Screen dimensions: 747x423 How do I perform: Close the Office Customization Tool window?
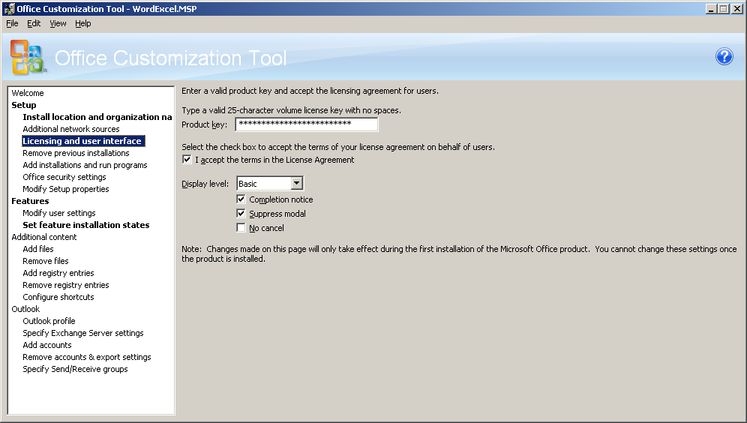coord(737,8)
